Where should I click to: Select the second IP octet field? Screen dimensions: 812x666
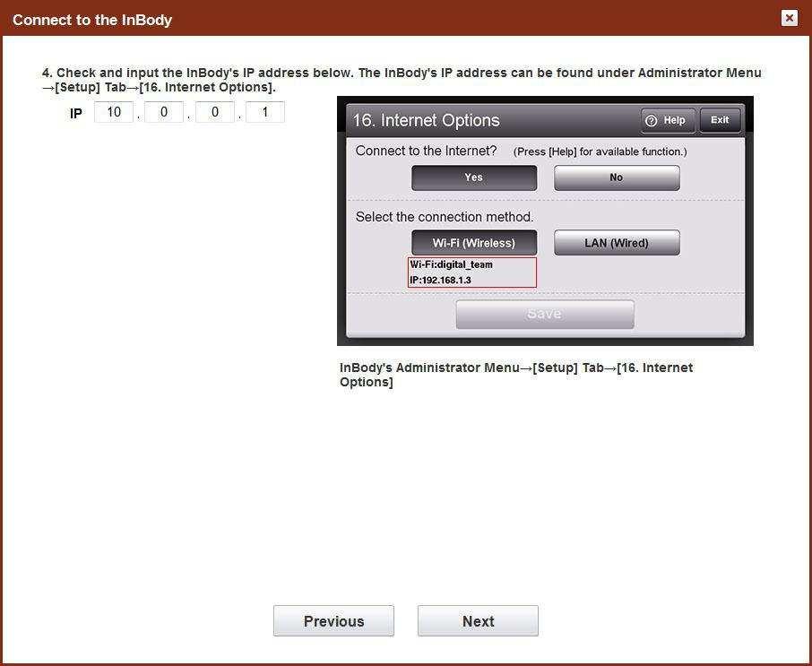164,112
